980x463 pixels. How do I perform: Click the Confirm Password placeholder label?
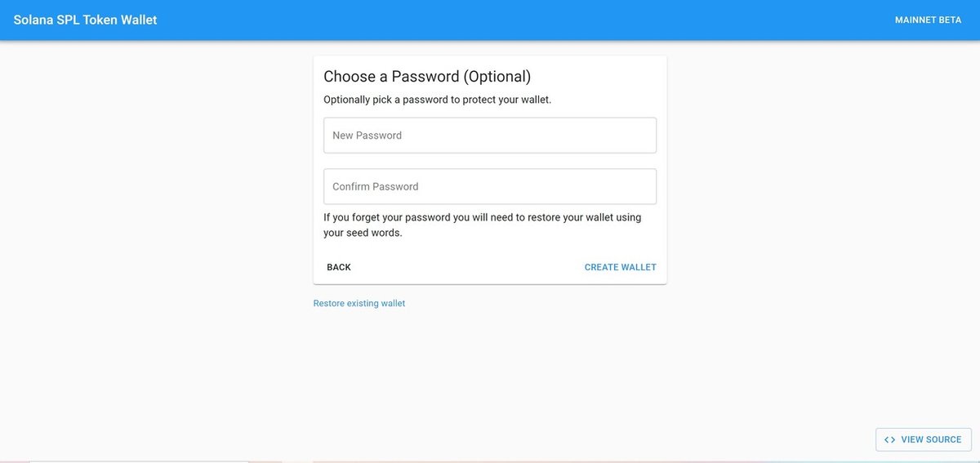(375, 186)
